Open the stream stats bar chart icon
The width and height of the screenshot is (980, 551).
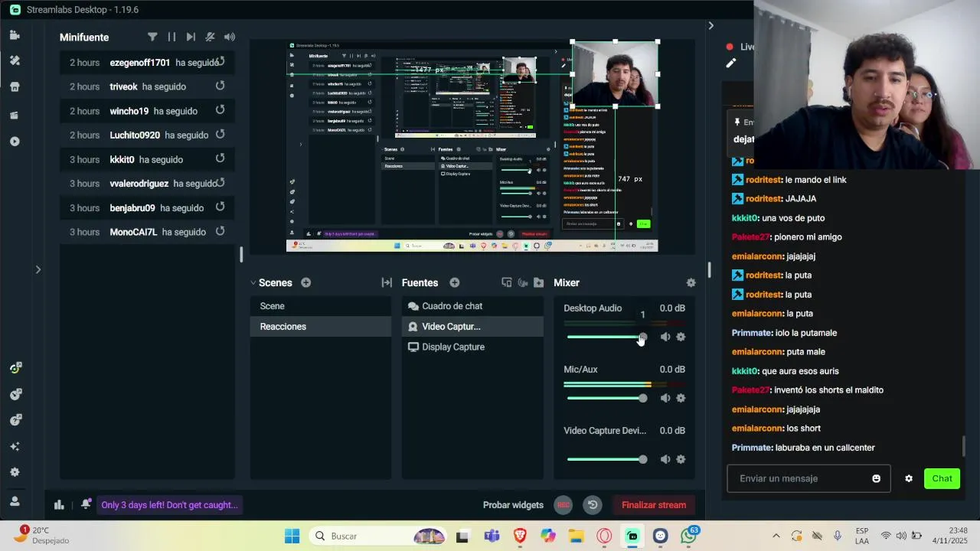(x=59, y=504)
